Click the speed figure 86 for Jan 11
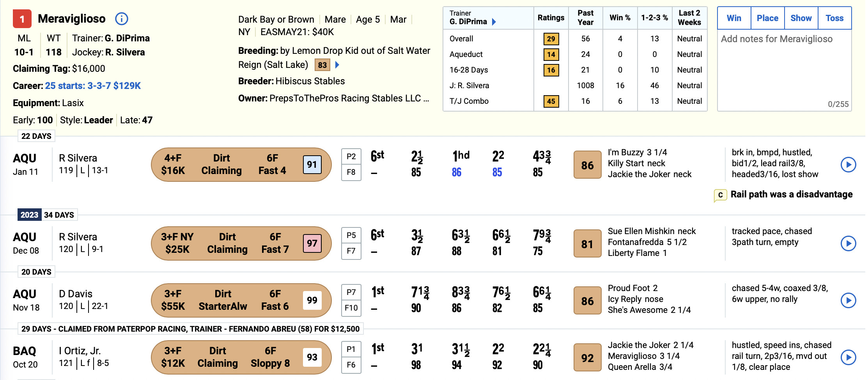The image size is (868, 380). (587, 165)
